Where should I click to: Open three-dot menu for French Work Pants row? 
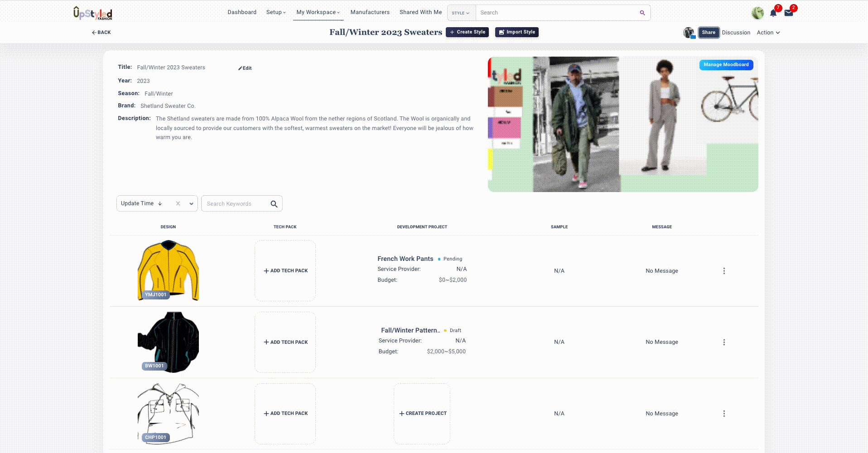coord(723,271)
